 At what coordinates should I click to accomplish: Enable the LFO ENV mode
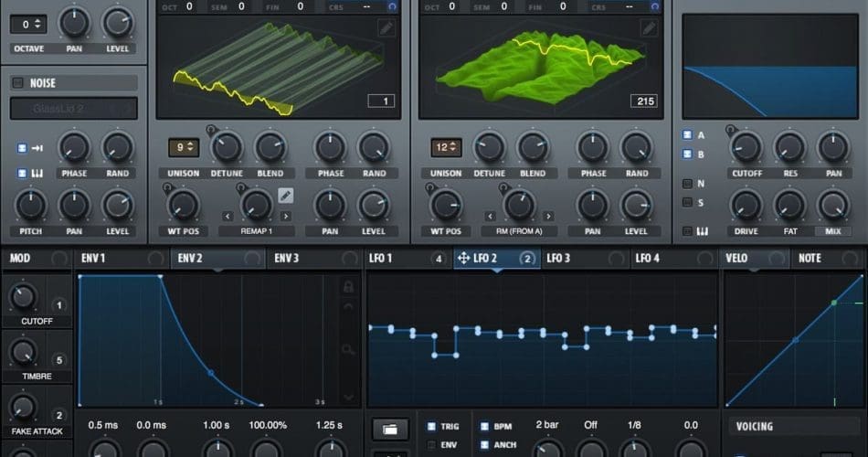pyautogui.click(x=431, y=445)
